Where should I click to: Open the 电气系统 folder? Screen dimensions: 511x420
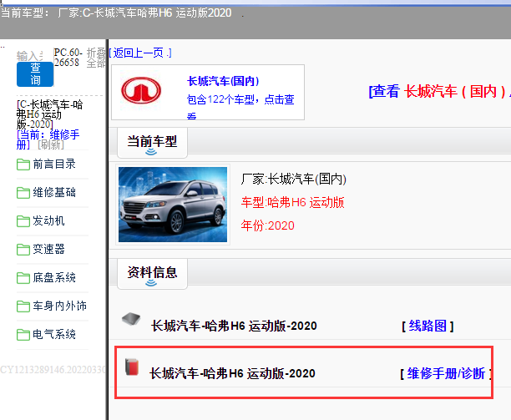54,334
